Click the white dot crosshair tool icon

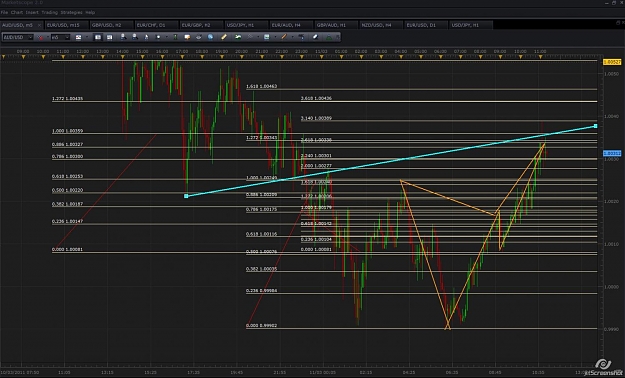pyautogui.click(x=158, y=37)
